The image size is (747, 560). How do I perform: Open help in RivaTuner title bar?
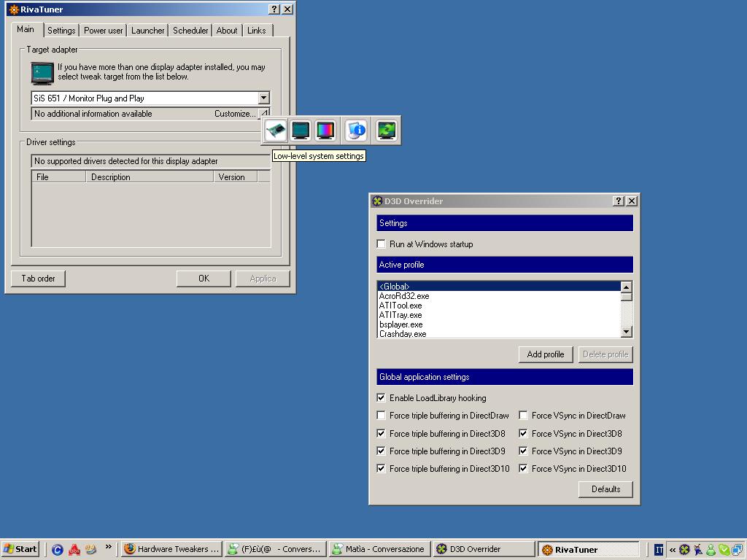coord(274,9)
